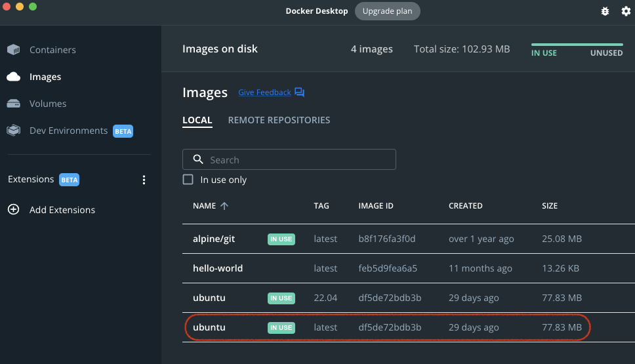The width and height of the screenshot is (635, 364).
Task: Click the search magnifier icon
Action: tap(198, 159)
